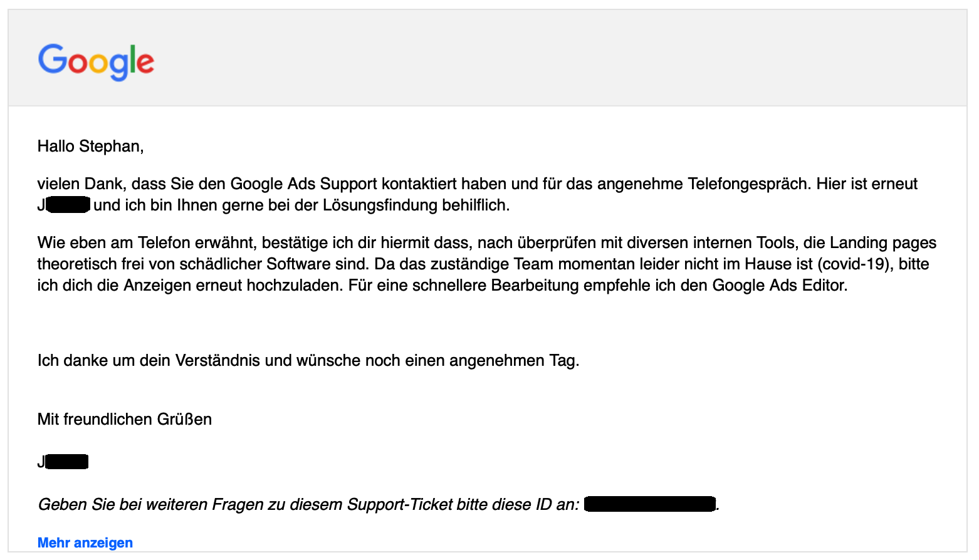Click the words 'Google Ads Support'
This screenshot has width=979, height=560.
[304, 184]
